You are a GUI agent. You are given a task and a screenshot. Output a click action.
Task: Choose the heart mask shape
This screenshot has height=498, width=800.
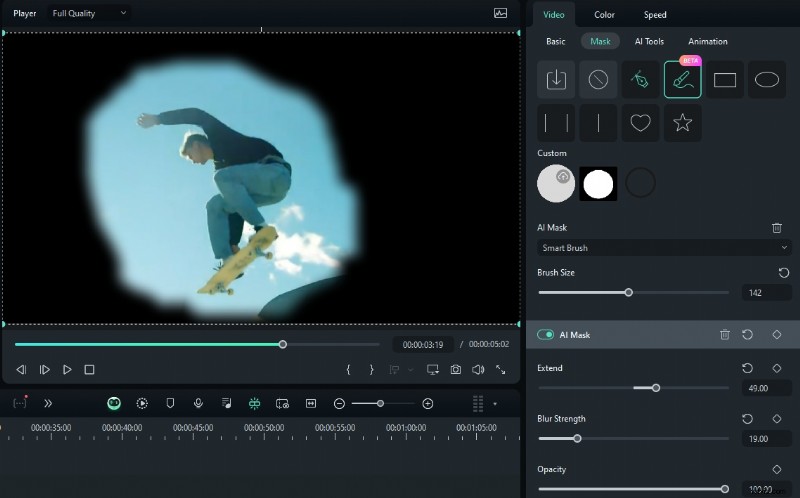pyautogui.click(x=640, y=123)
